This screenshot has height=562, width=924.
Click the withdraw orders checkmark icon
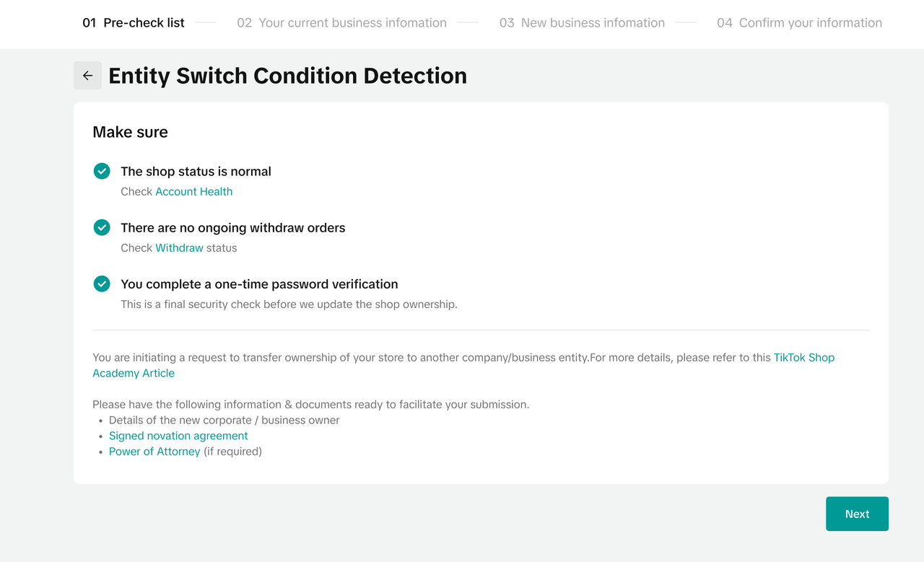pyautogui.click(x=102, y=227)
